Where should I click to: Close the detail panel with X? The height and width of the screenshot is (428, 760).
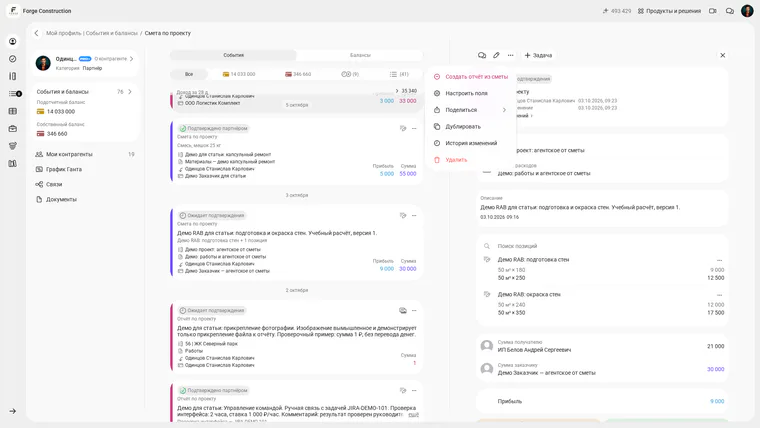click(x=723, y=55)
